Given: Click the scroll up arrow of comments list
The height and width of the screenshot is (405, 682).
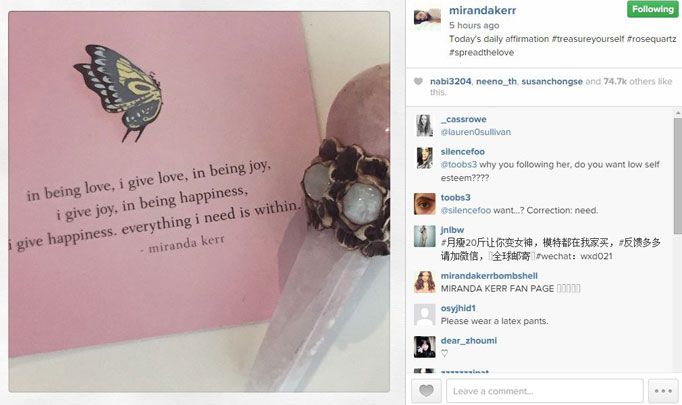Looking at the screenshot, I should (678, 113).
